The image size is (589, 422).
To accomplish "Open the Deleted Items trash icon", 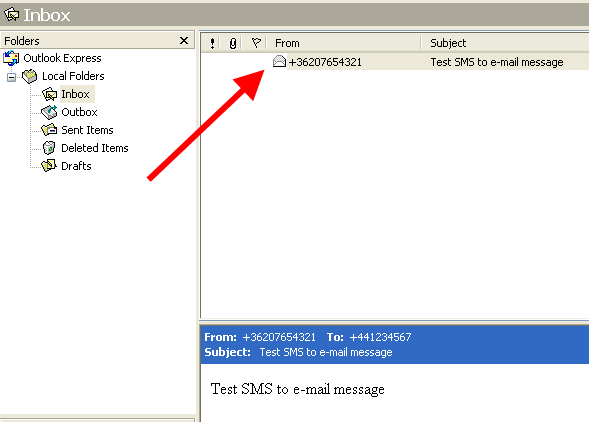I will (49, 148).
